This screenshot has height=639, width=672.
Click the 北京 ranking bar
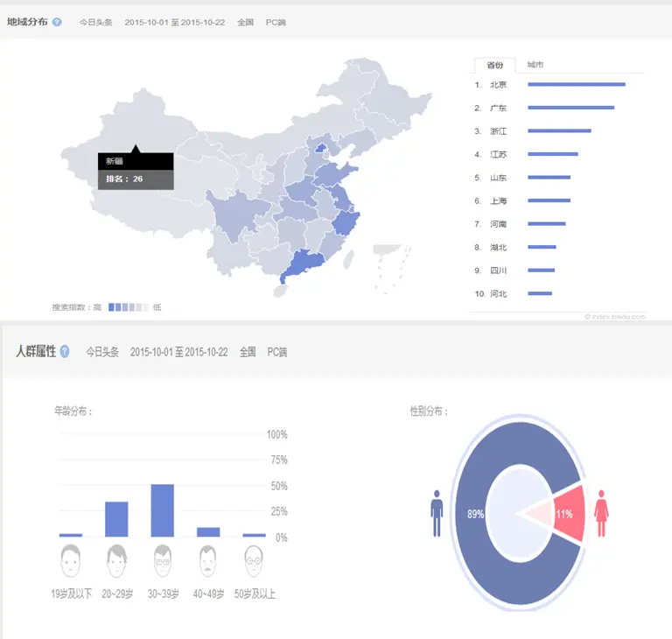(x=577, y=85)
